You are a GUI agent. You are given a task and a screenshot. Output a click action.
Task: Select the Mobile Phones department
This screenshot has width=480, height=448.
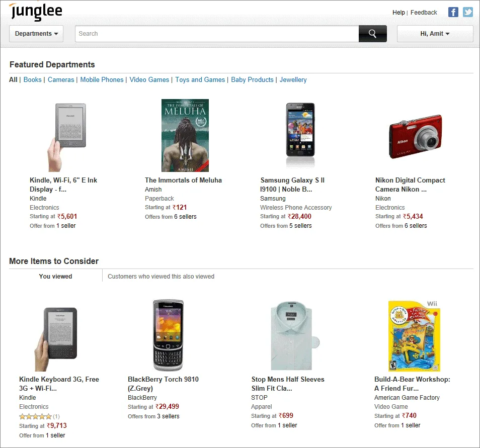102,79
